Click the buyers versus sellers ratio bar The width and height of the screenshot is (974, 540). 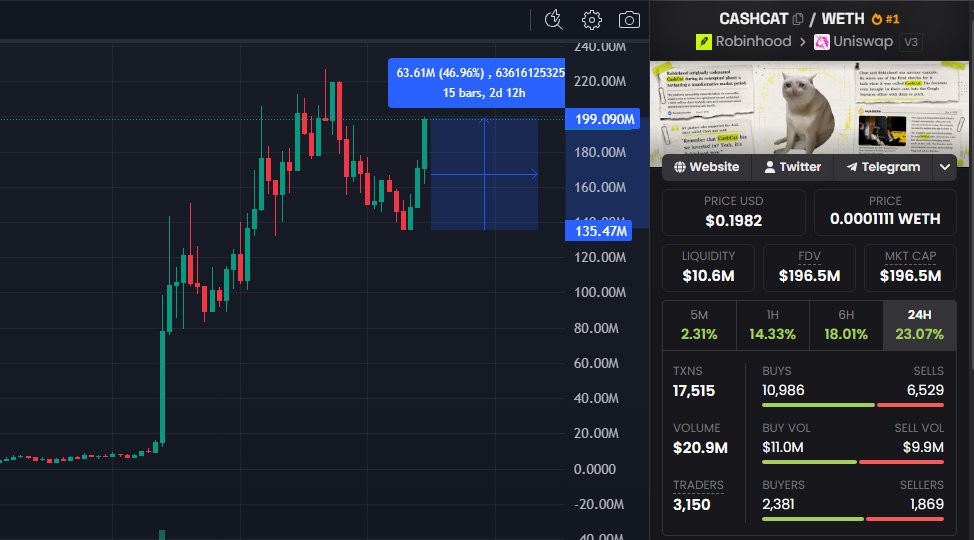853,519
